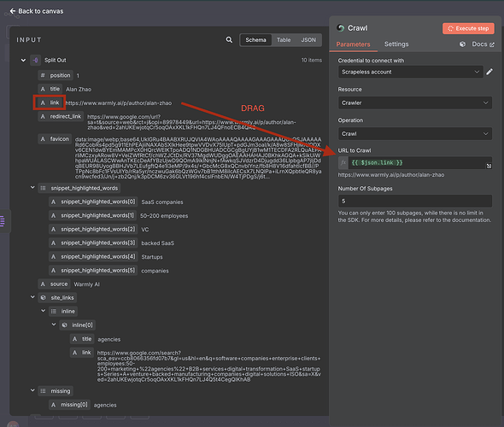Image resolution: width=504 pixels, height=427 pixels.
Task: Click the Split Out node icon
Action: click(x=35, y=60)
